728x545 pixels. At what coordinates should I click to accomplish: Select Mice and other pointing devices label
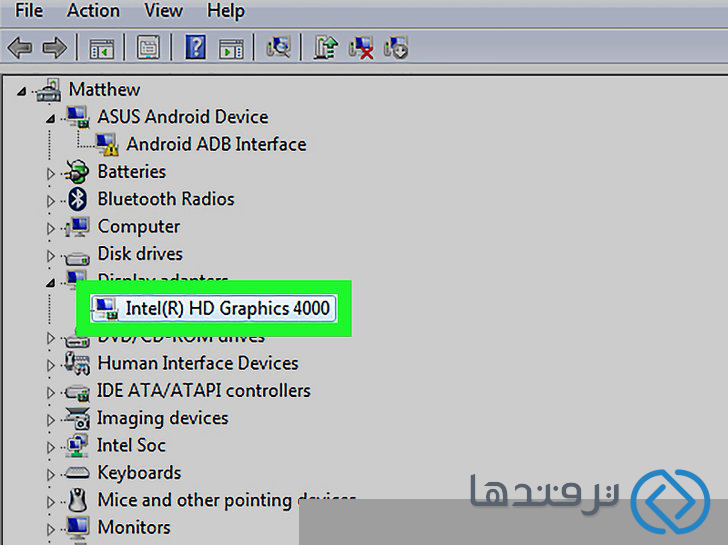227,500
